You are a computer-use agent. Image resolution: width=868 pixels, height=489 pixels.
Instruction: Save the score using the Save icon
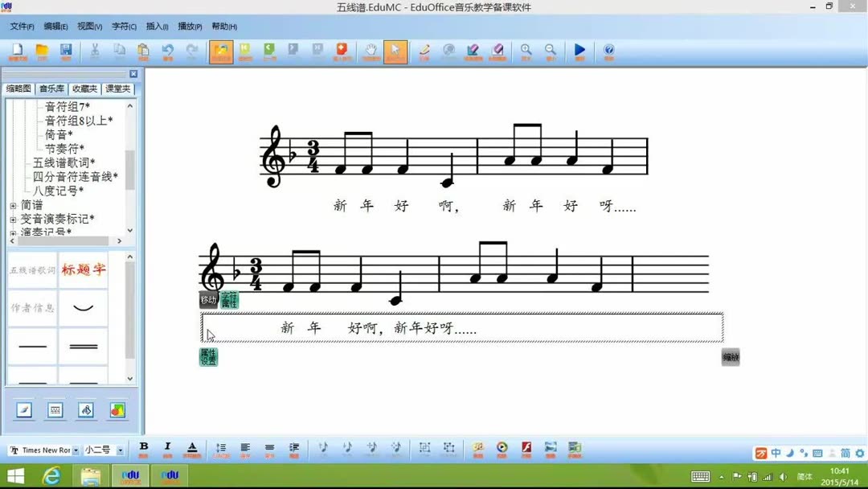pyautogui.click(x=67, y=51)
